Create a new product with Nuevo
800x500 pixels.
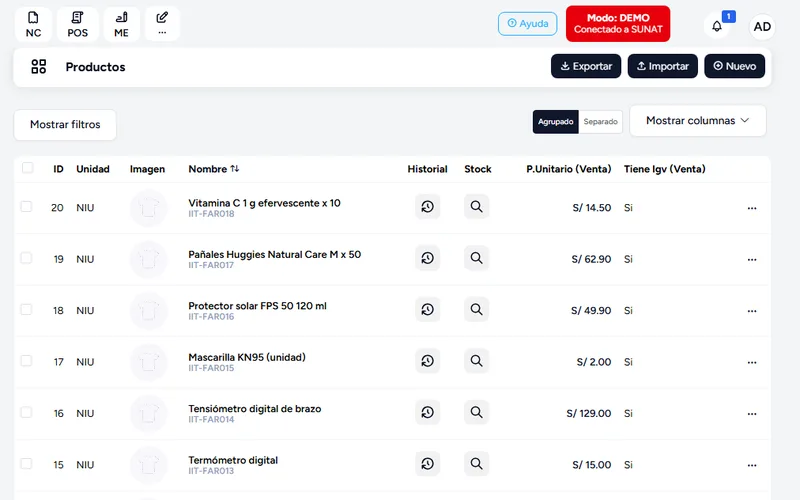(734, 66)
